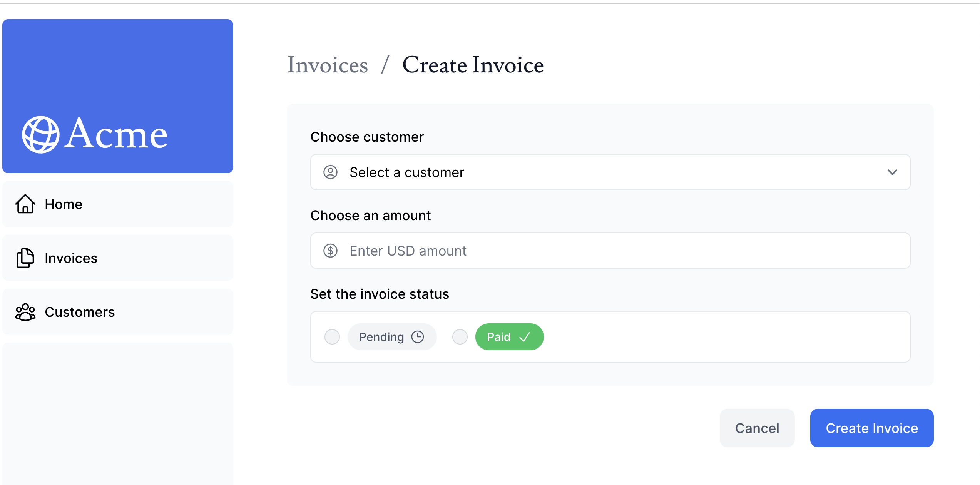
Task: Click the Home house icon
Action: point(25,204)
